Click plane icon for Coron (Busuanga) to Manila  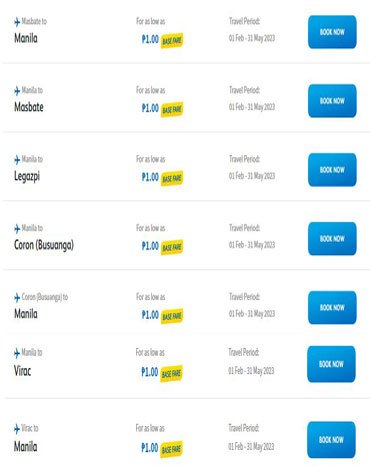pyautogui.click(x=17, y=297)
